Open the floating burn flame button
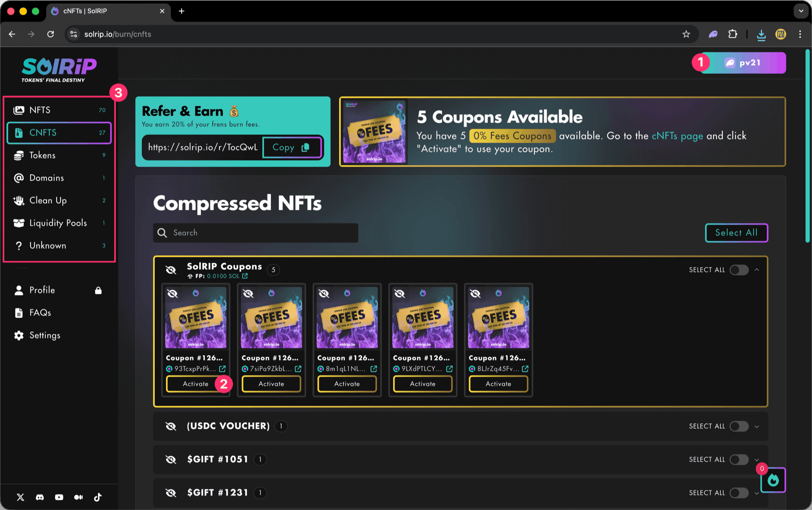This screenshot has width=812, height=510. pos(773,480)
